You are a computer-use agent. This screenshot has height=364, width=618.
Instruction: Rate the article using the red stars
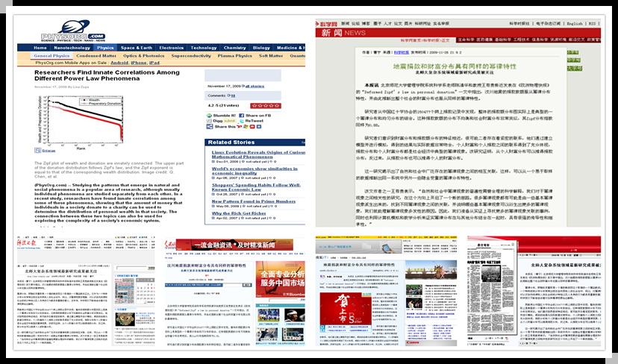click(266, 106)
